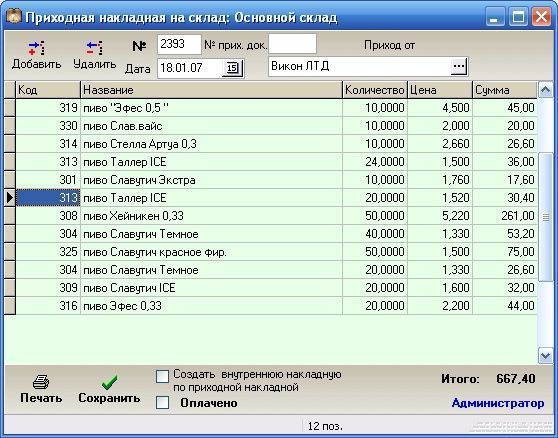
Task: Open the calendar picker beside the date
Action: (x=232, y=68)
